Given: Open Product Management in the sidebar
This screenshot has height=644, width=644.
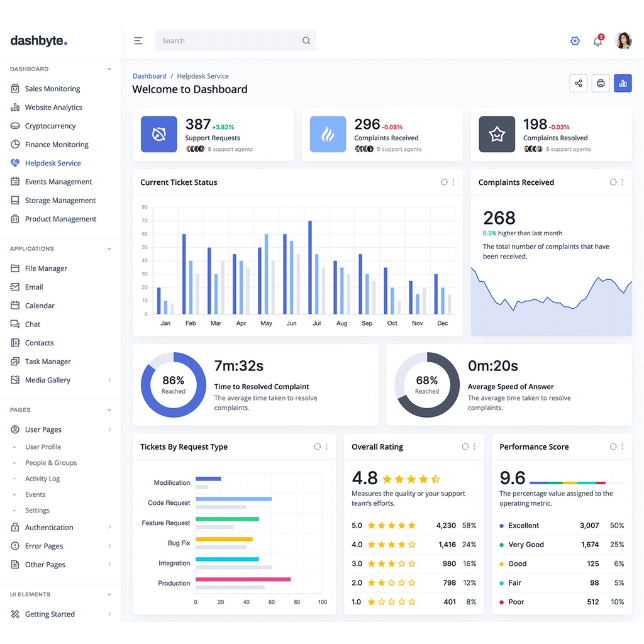Looking at the screenshot, I should (60, 219).
